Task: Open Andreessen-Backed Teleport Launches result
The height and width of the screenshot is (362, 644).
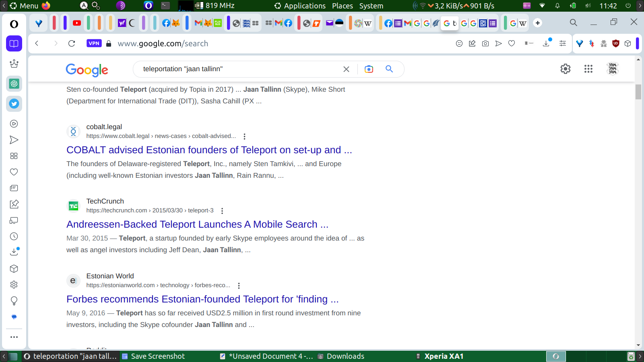Action: (x=198, y=224)
